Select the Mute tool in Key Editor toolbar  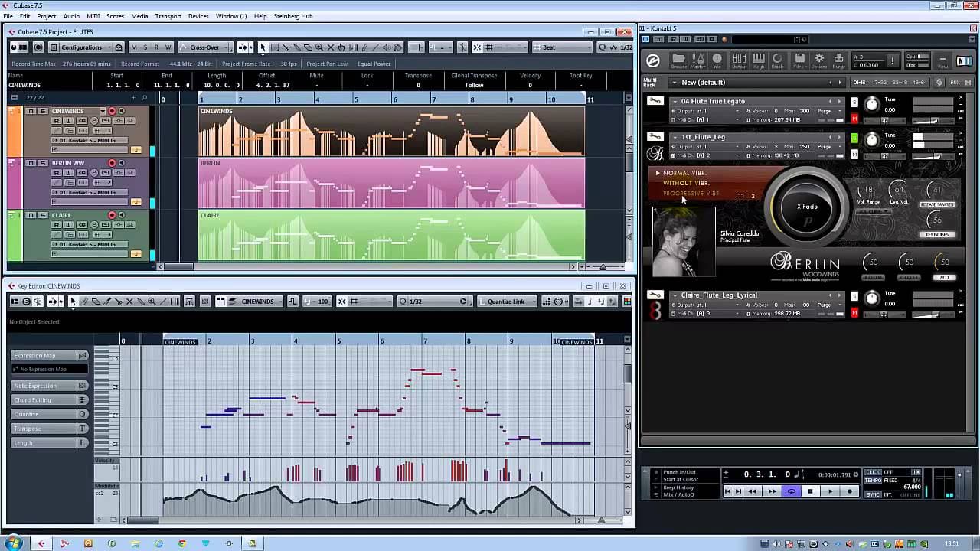pyautogui.click(x=129, y=302)
